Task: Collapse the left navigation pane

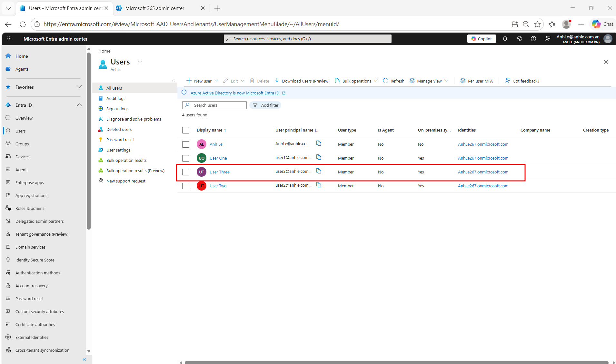Action: pos(84,359)
